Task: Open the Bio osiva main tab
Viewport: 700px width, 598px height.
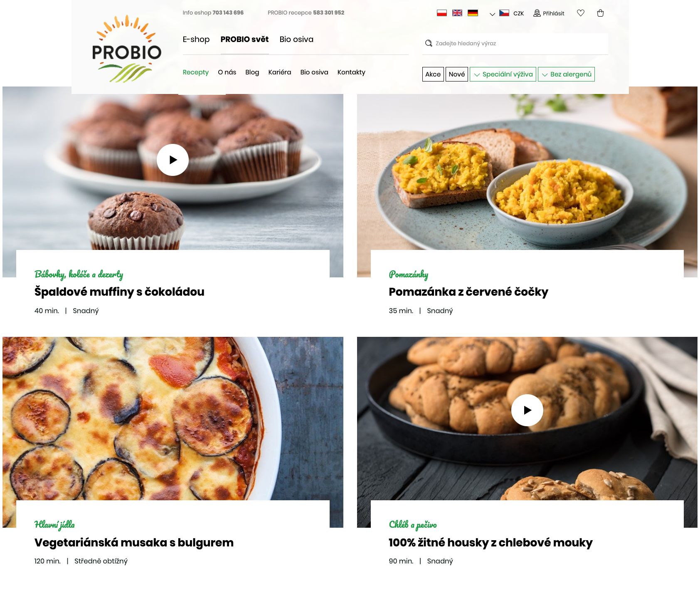Action: [x=296, y=39]
